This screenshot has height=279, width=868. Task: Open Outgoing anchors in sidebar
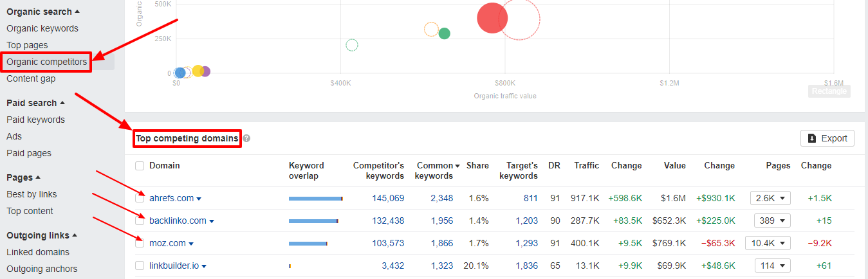(x=42, y=269)
